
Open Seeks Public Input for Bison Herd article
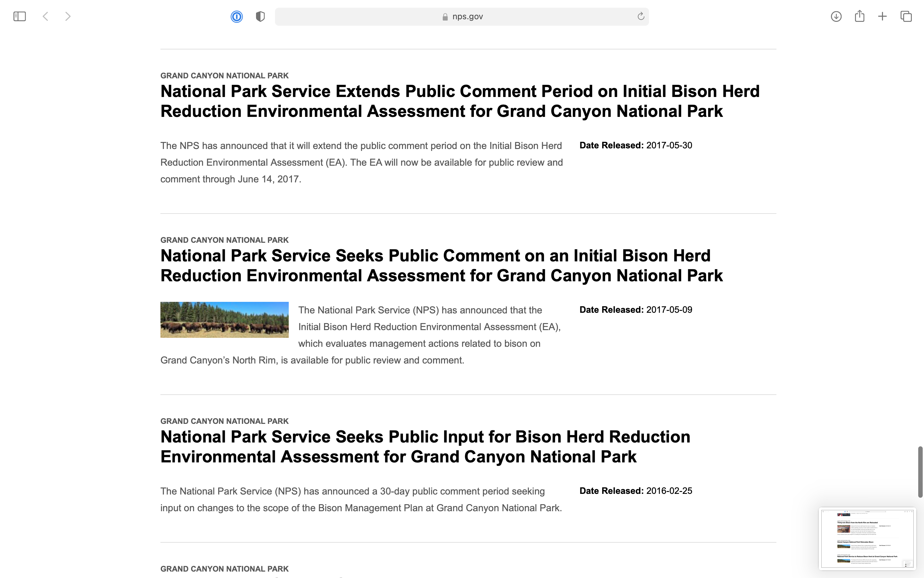425,447
